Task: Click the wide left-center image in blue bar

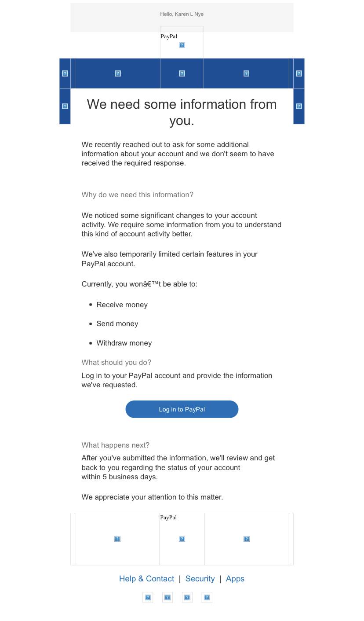Action: [118, 73]
